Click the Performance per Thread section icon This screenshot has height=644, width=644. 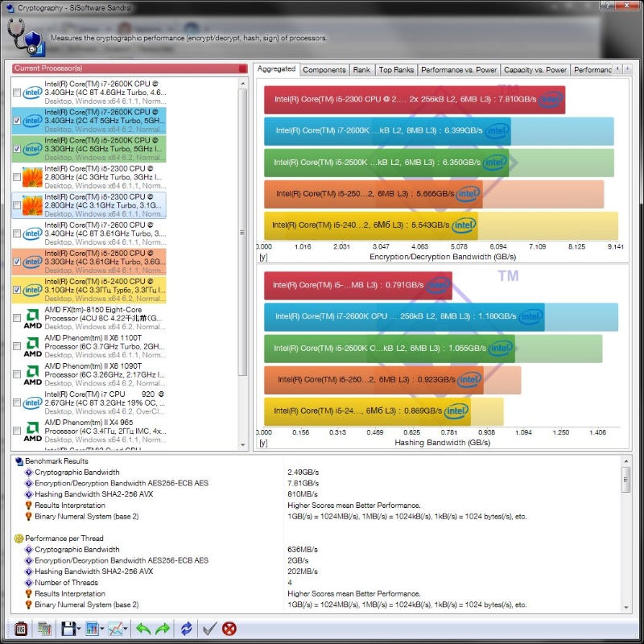[x=19, y=539]
